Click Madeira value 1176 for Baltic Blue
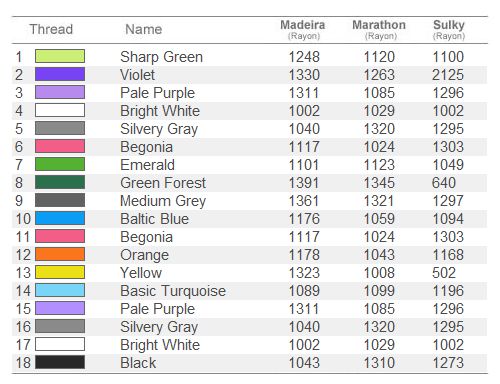This screenshot has height=384, width=500. (x=304, y=219)
